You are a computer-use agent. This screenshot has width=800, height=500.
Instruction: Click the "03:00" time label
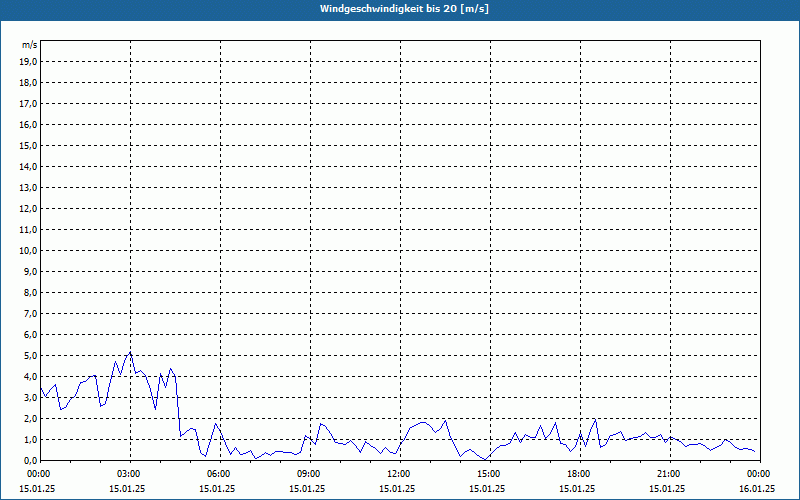(131, 474)
